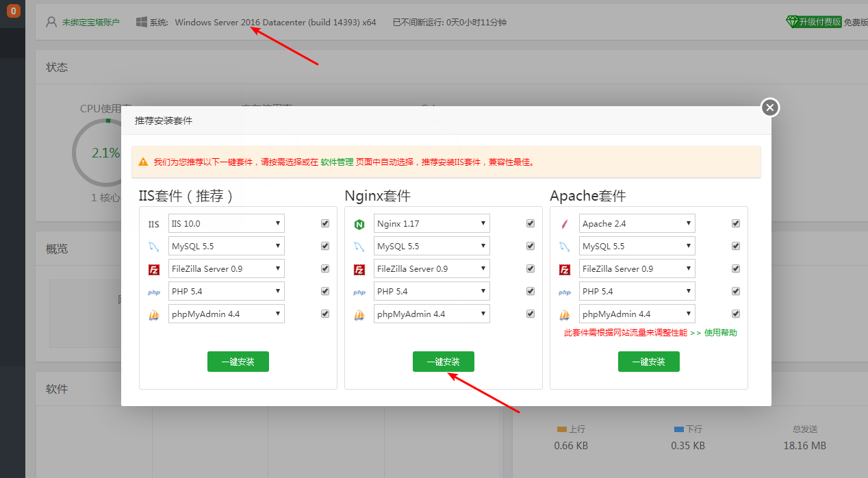Open the Nginx 1.17 version dropdown
The height and width of the screenshot is (478, 868).
pos(432,223)
